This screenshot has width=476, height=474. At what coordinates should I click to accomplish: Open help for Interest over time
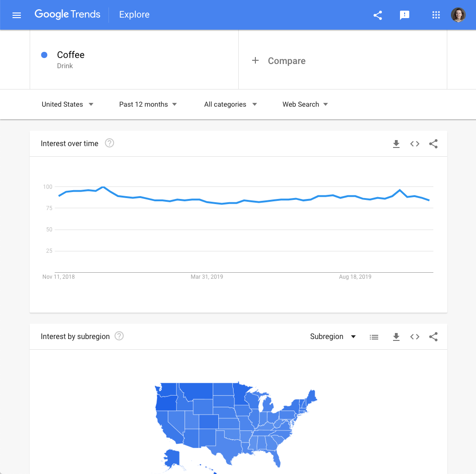pyautogui.click(x=109, y=143)
